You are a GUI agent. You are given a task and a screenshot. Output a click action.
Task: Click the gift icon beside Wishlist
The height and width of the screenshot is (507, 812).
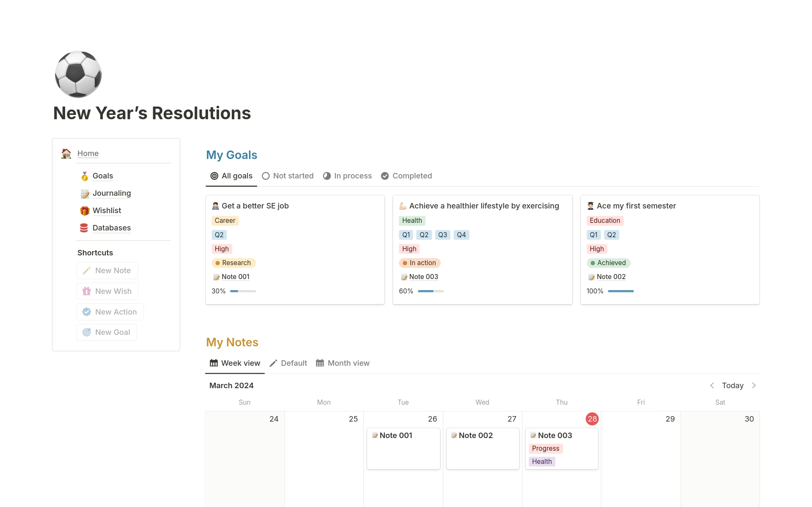click(84, 211)
